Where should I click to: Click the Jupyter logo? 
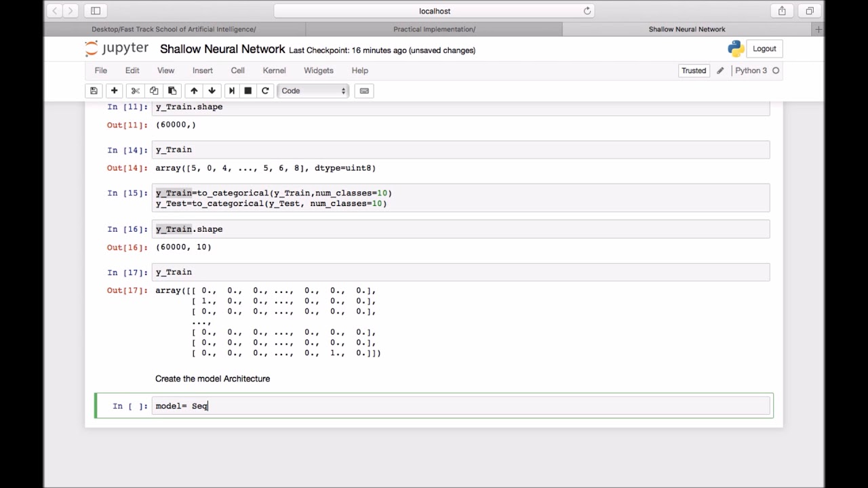(x=116, y=49)
